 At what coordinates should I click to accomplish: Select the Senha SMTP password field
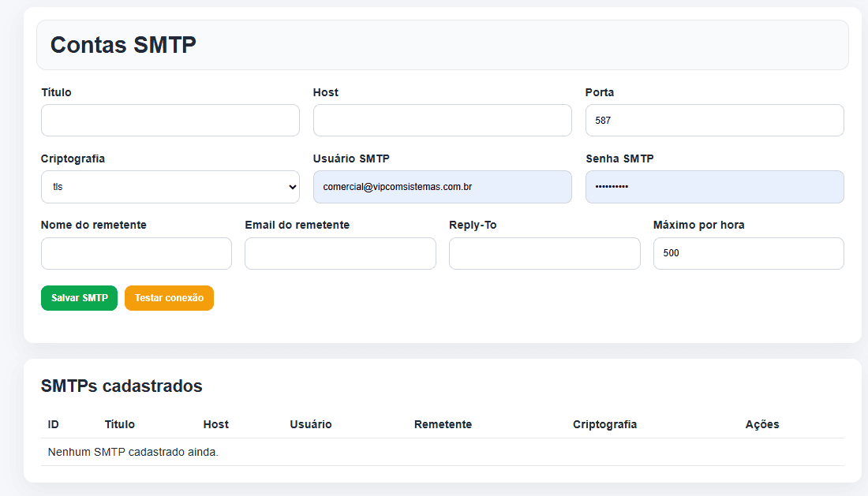pos(714,187)
